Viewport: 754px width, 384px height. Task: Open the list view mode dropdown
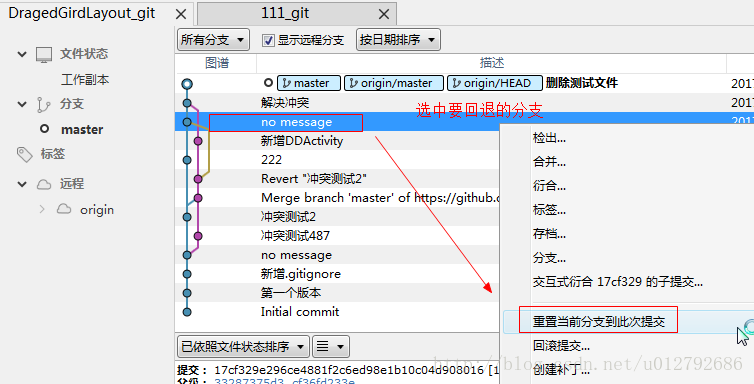pyautogui.click(x=331, y=347)
